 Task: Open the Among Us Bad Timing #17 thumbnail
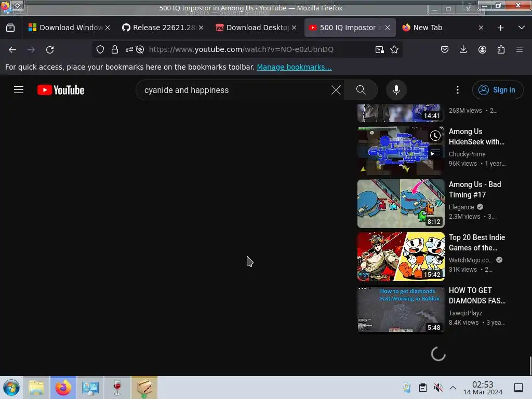401,204
